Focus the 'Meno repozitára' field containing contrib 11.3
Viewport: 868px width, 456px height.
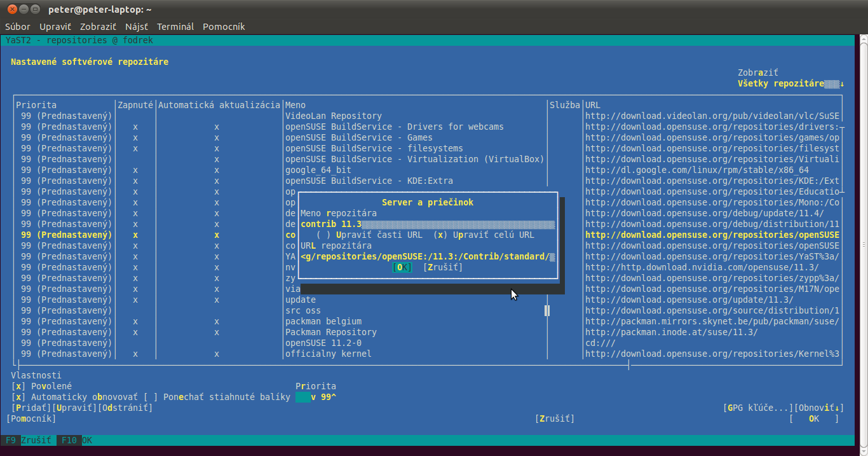(428, 224)
